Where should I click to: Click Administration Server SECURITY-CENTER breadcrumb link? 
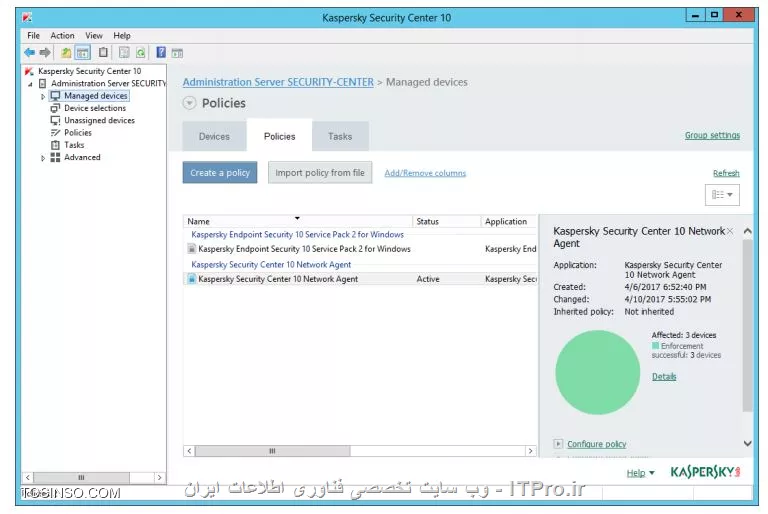point(278,82)
